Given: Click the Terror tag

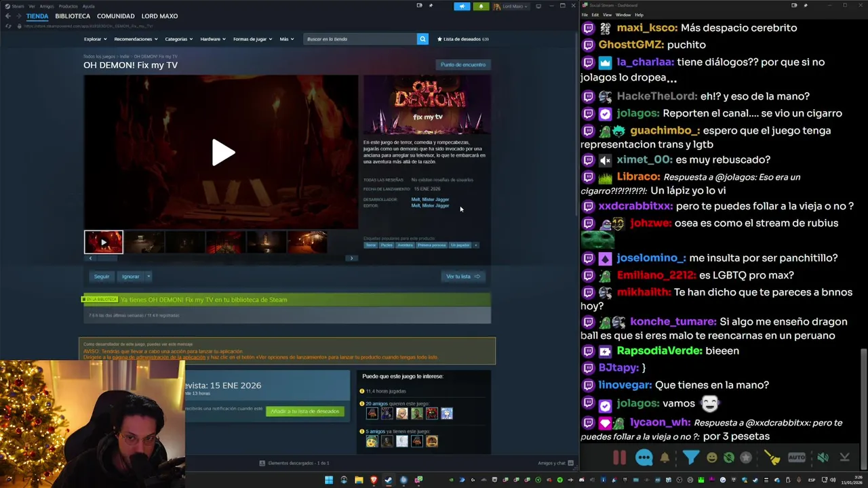Looking at the screenshot, I should [x=370, y=245].
